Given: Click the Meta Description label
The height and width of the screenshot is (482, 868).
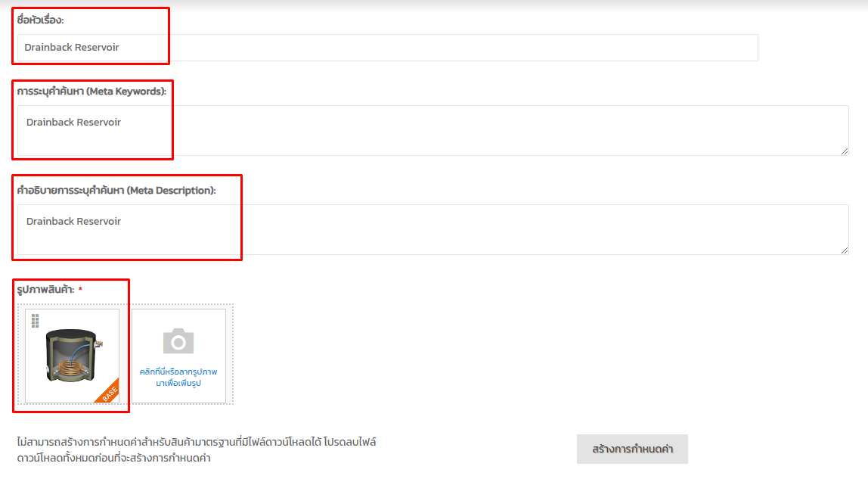Looking at the screenshot, I should coord(116,191).
